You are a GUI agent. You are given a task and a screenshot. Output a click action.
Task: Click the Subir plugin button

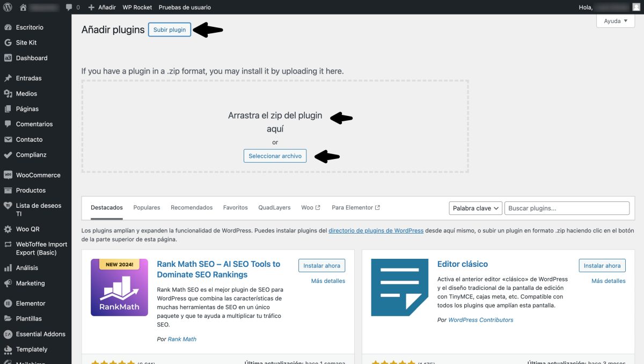170,30
